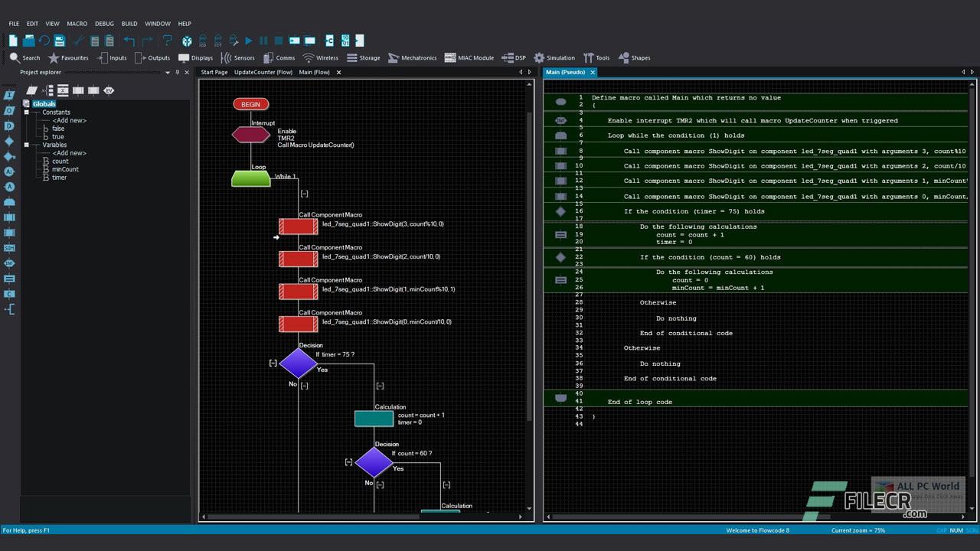Pin the Project explorer panel
The width and height of the screenshot is (980, 551).
[178, 72]
